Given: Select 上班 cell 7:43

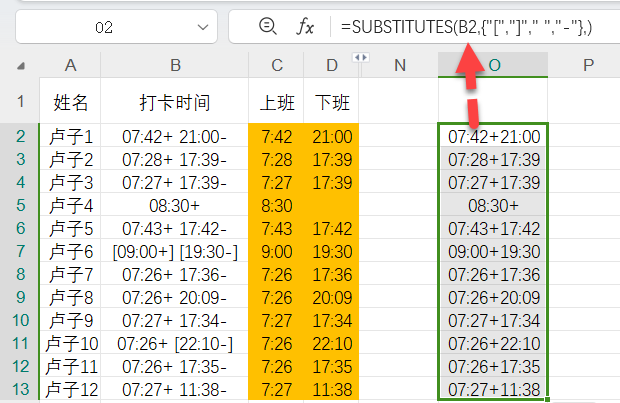Looking at the screenshot, I should (x=276, y=228).
